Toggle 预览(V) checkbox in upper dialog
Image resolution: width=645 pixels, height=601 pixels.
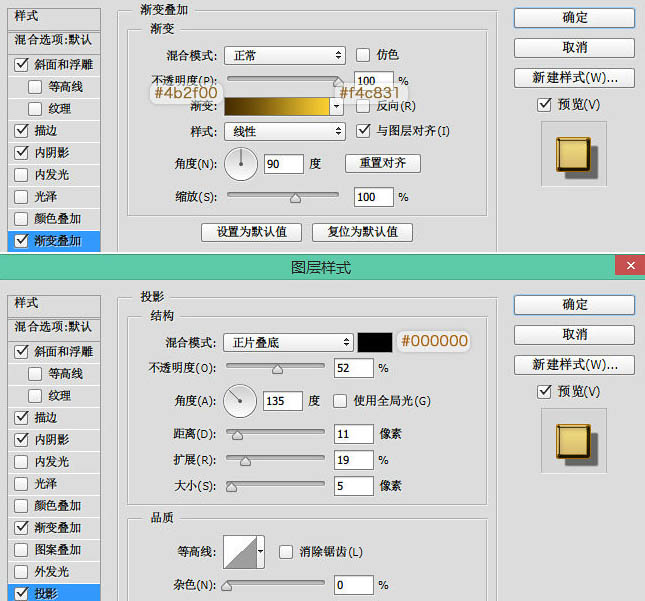click(544, 104)
